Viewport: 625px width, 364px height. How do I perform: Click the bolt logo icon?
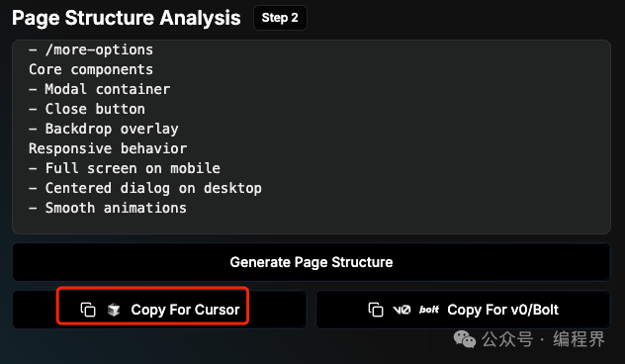coord(429,310)
